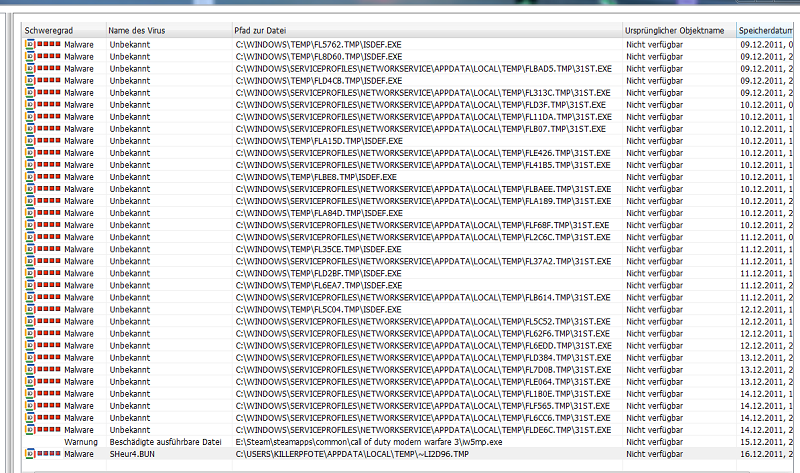Click malware icon for FLA84D.TMP\ISDEF.EXE row
800x473 pixels.
tap(30, 213)
